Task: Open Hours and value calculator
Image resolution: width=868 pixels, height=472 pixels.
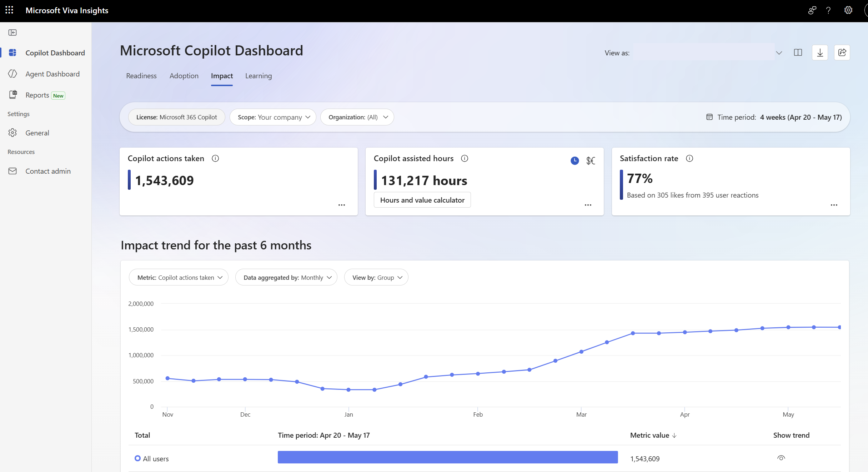Action: click(x=422, y=200)
